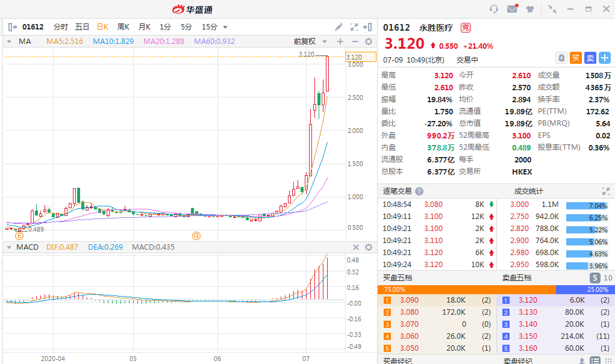Click the blue 卖 sell button
The width and height of the screenshot is (615, 364).
point(590,58)
